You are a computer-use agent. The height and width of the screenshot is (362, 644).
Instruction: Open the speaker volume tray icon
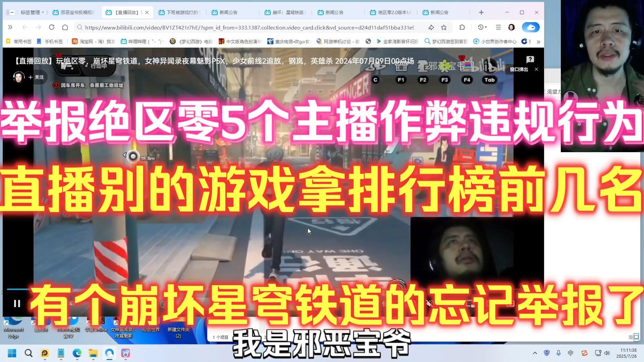click(x=607, y=353)
